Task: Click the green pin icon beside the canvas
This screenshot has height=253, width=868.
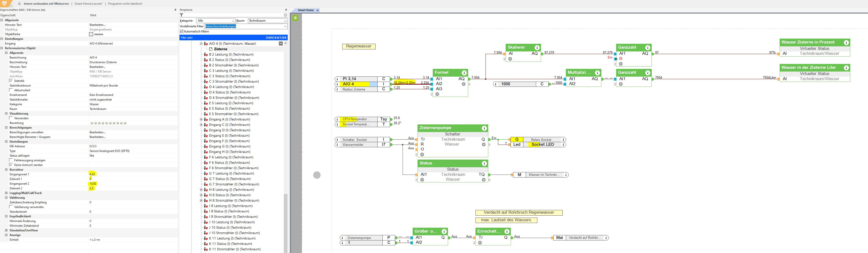Action: pos(296,18)
